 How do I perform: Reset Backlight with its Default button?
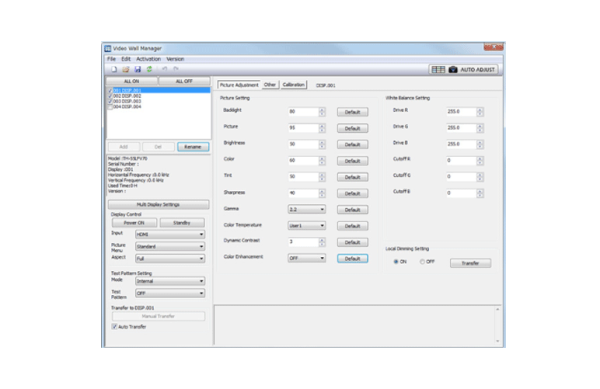point(352,112)
